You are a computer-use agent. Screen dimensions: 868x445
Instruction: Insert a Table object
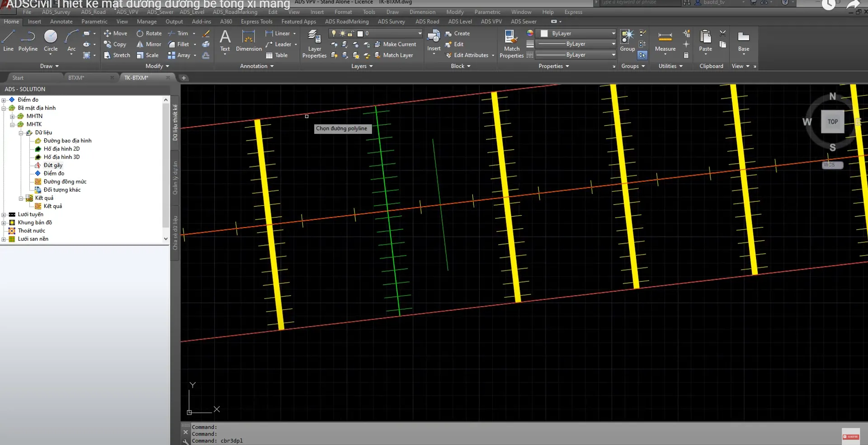(x=277, y=55)
